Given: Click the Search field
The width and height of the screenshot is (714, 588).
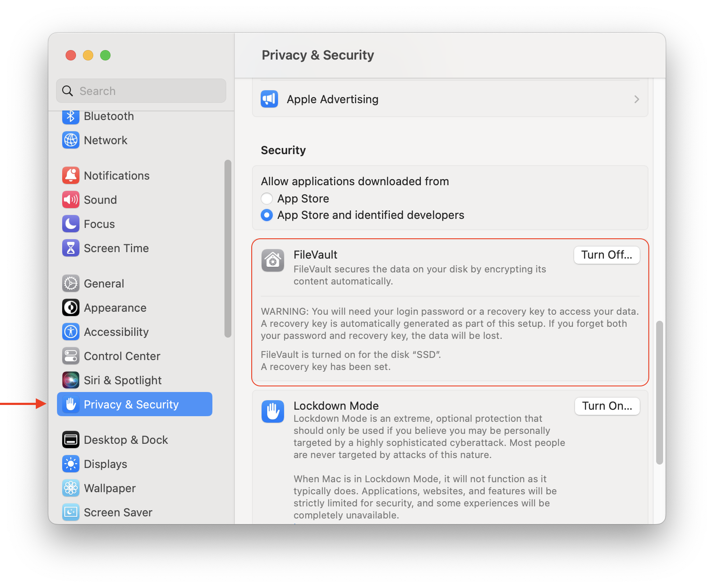Looking at the screenshot, I should 141,91.
